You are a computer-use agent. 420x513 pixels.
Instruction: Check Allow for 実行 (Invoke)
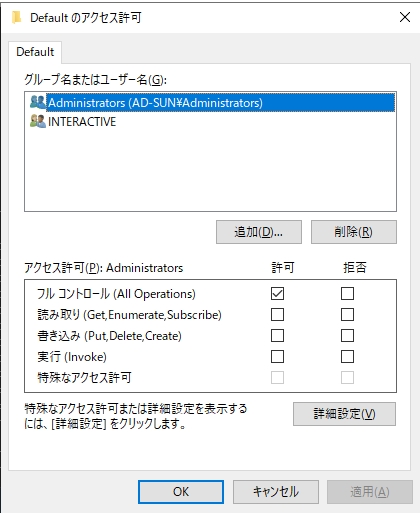277,357
